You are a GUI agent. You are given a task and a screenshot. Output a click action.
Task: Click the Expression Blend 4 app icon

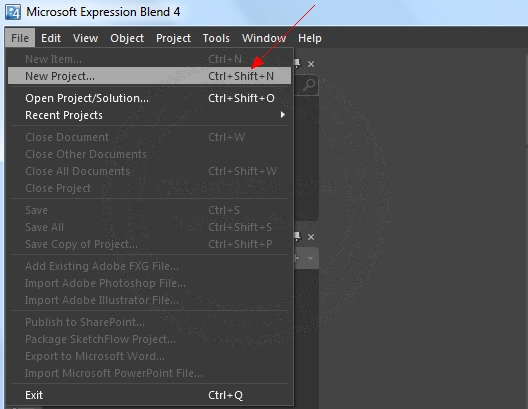pyautogui.click(x=13, y=12)
